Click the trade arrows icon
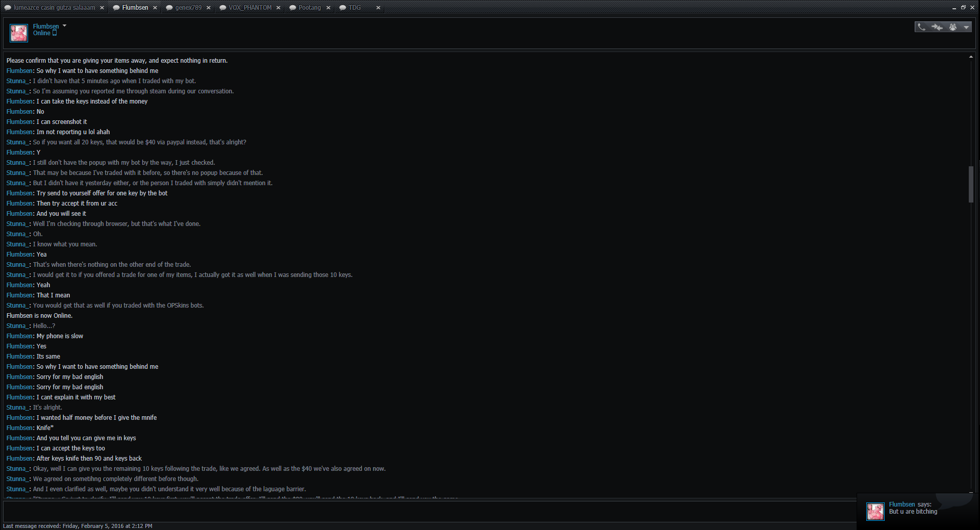This screenshot has height=530, width=980. click(x=937, y=27)
